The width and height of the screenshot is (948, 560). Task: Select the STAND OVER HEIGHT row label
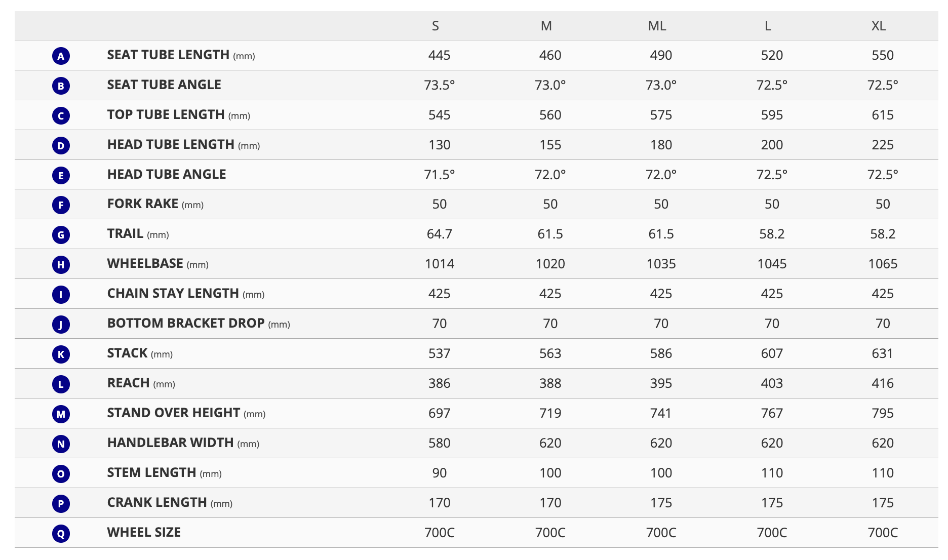coord(186,413)
